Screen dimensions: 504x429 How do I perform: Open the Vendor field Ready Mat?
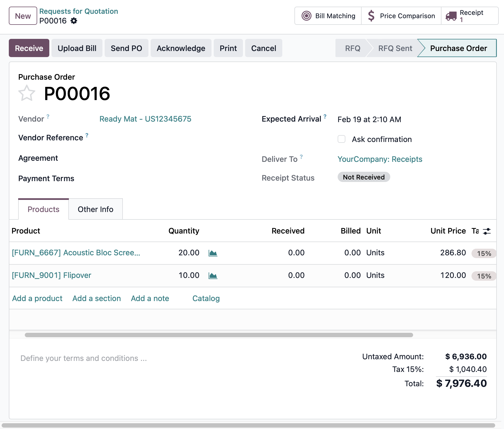coord(145,119)
